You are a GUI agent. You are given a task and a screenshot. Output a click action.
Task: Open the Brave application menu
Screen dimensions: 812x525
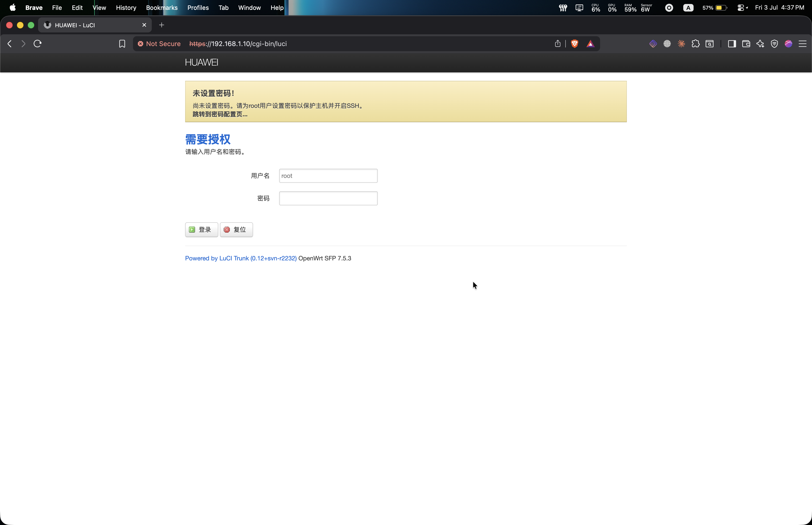[x=34, y=8]
